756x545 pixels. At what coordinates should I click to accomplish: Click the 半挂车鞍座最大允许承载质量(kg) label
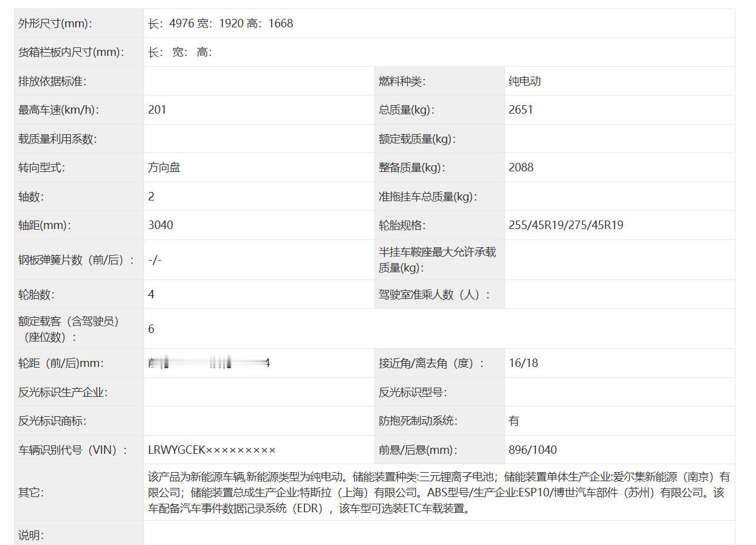pyautogui.click(x=438, y=260)
